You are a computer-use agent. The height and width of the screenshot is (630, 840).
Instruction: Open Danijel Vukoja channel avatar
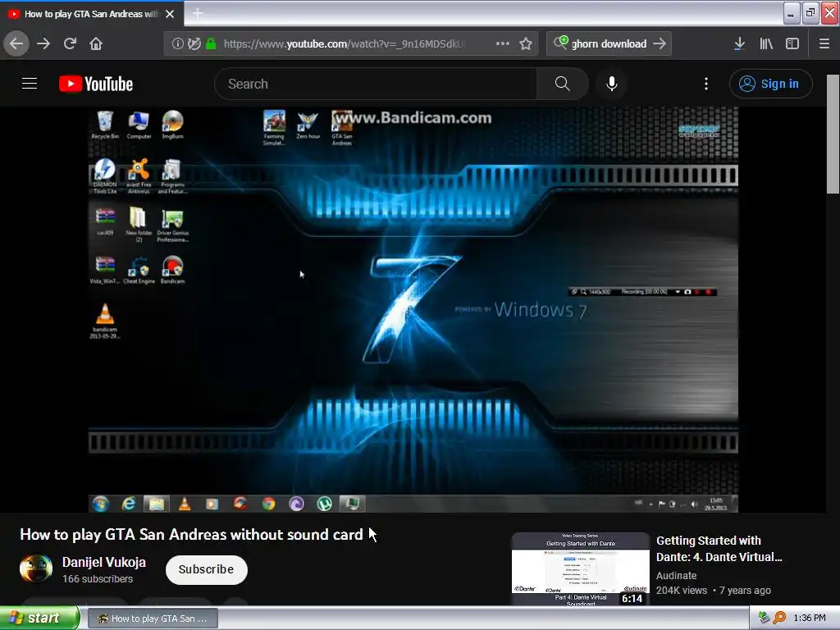pyautogui.click(x=36, y=569)
